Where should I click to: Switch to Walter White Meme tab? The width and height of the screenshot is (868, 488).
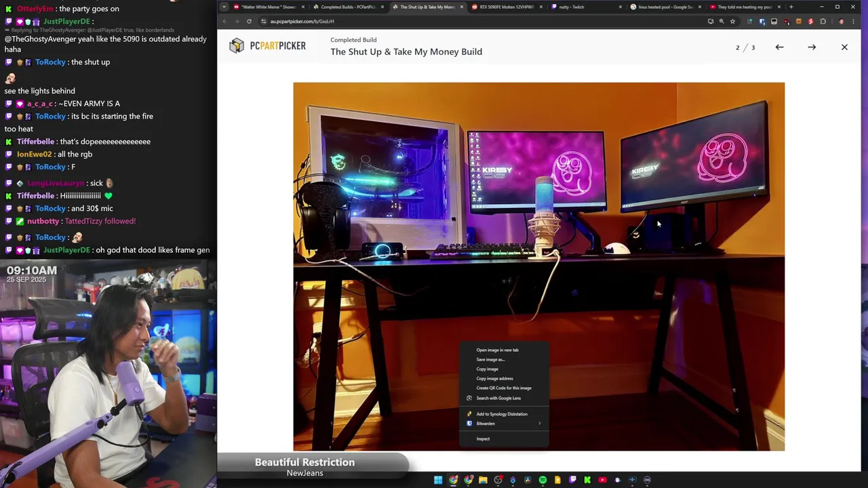(x=268, y=7)
